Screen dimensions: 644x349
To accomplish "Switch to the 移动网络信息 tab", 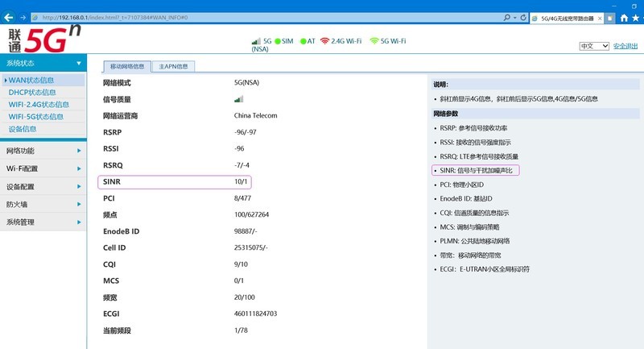I will (127, 67).
